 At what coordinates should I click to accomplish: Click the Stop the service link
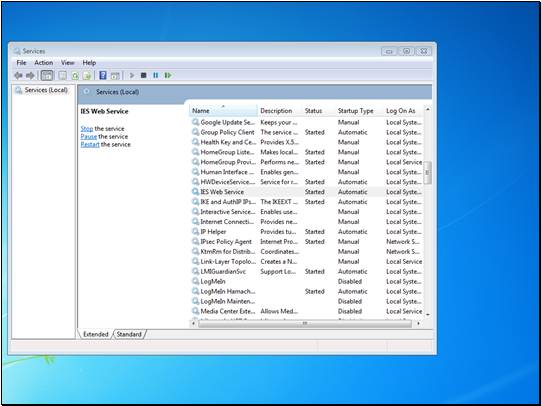pos(102,129)
